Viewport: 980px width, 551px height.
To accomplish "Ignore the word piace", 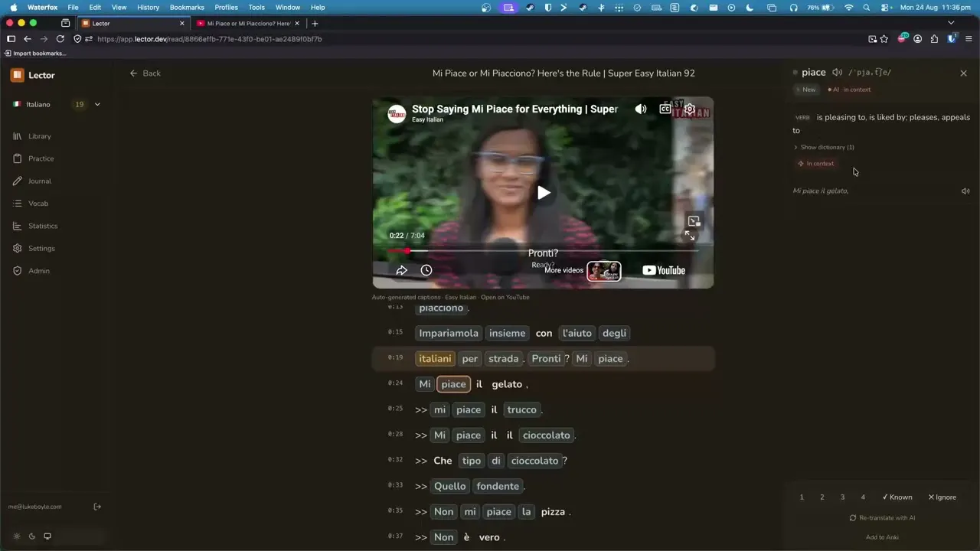I will (942, 497).
